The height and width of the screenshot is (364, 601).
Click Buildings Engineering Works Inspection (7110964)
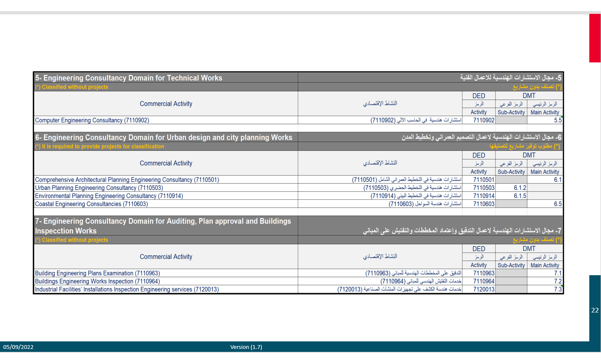(x=97, y=281)
